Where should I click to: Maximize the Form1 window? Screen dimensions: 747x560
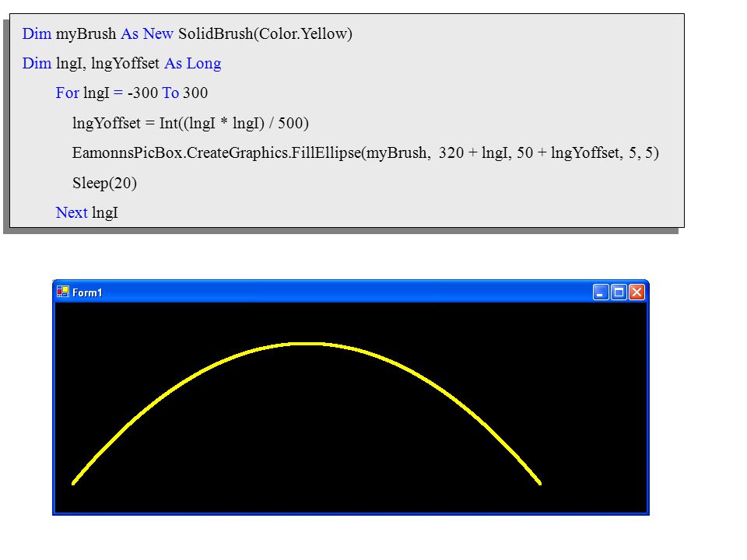coord(619,292)
